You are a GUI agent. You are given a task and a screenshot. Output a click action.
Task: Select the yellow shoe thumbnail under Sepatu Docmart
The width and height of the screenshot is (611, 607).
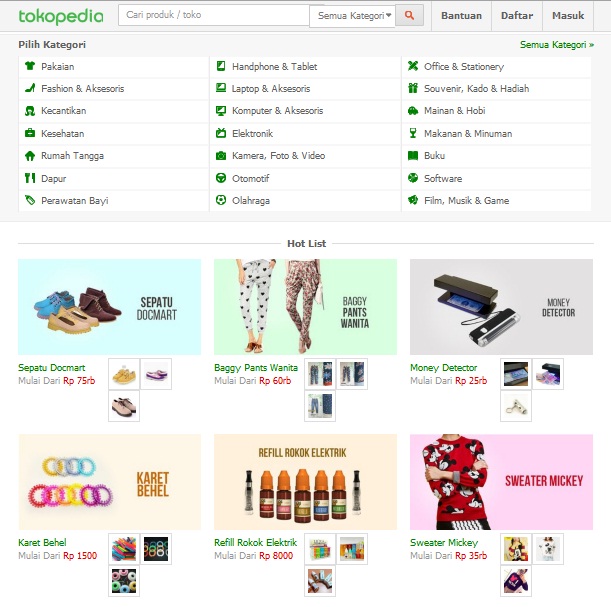(124, 374)
